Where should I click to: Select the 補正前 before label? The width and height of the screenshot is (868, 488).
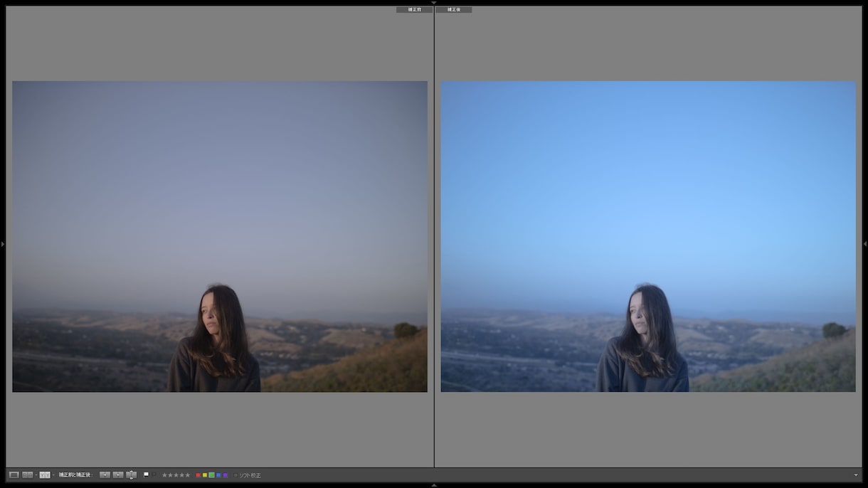414,10
